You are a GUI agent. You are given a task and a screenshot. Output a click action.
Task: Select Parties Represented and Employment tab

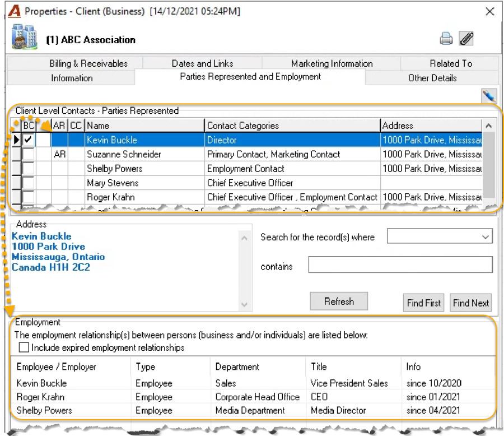point(250,77)
